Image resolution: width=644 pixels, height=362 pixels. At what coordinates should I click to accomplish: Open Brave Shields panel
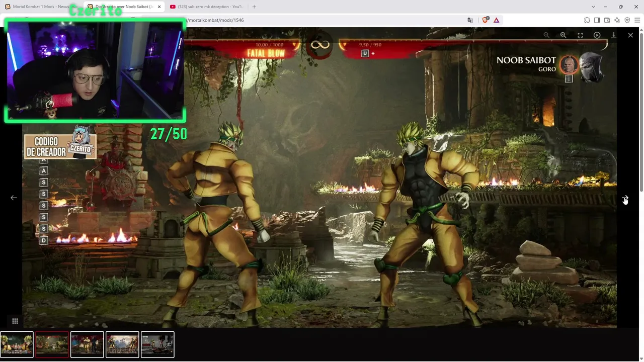point(485,20)
